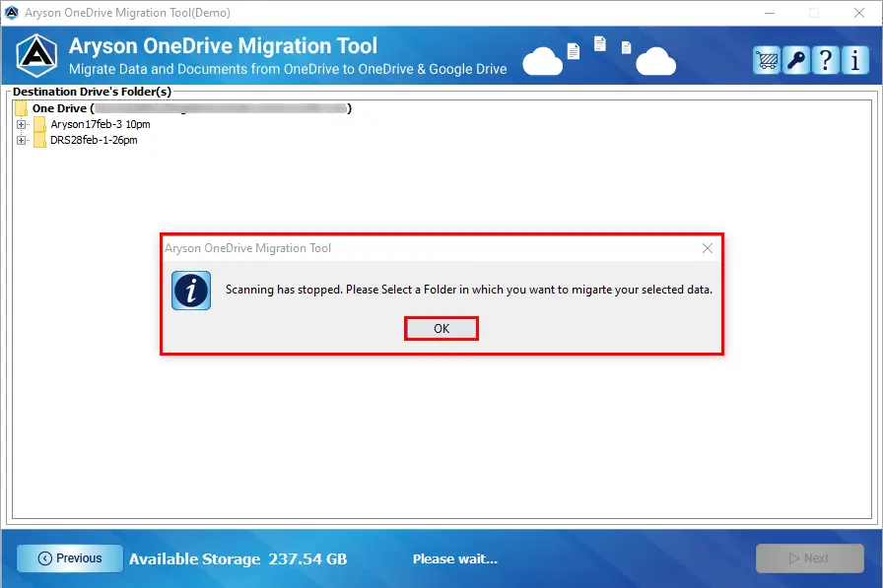Minimize the Aryson OneDrive Migration Tool window

coord(770,13)
